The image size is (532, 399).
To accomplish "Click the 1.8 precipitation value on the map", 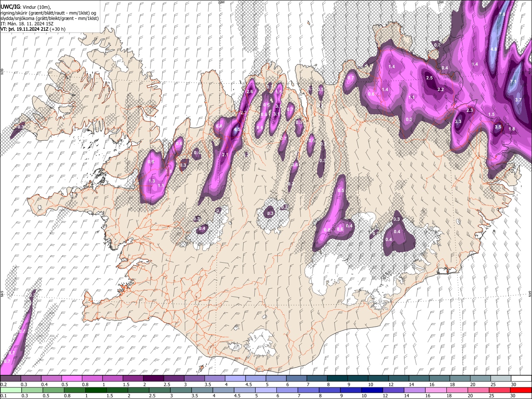I will (512, 129).
